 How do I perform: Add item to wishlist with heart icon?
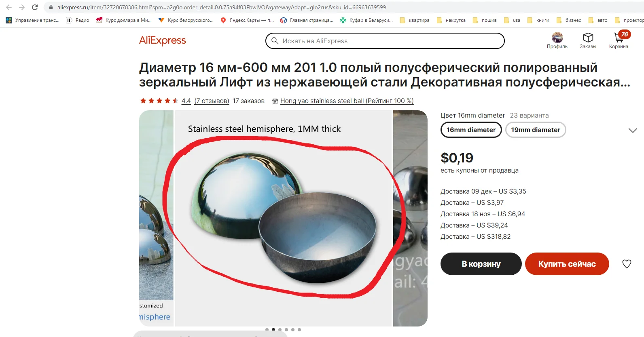tap(627, 264)
